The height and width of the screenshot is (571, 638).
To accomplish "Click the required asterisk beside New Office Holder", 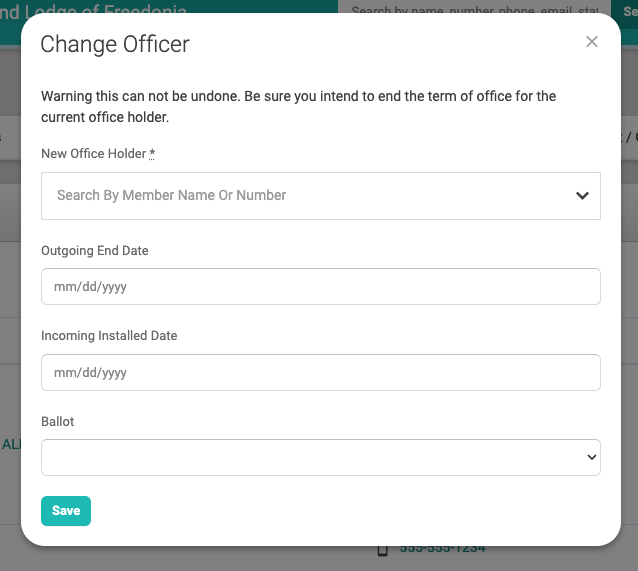I will click(x=152, y=153).
